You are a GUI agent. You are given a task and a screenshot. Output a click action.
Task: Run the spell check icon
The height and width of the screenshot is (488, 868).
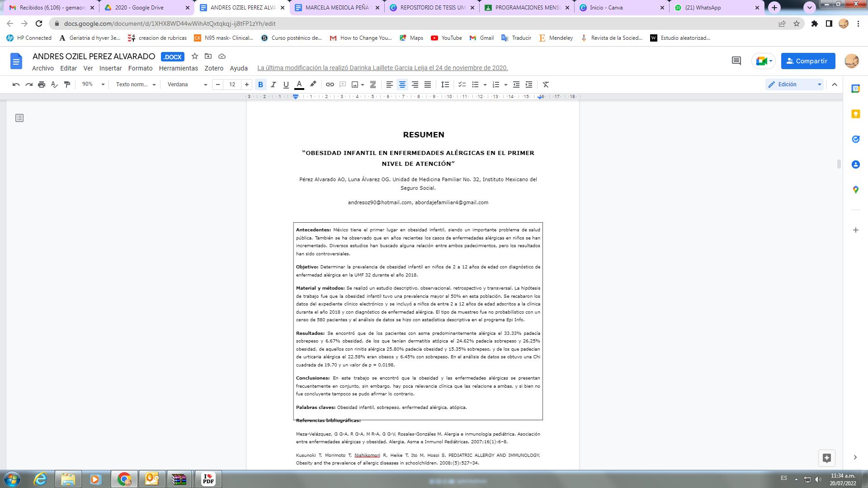click(54, 84)
